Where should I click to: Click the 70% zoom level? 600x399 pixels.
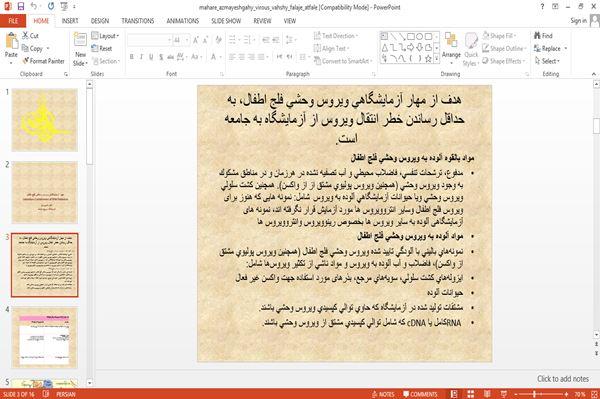pos(580,394)
